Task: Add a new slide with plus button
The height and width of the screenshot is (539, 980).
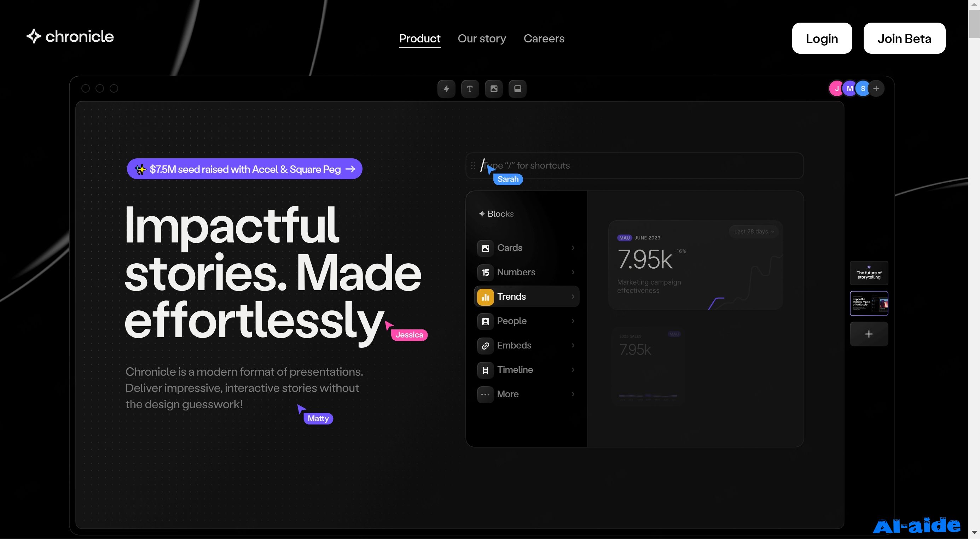Action: click(869, 334)
